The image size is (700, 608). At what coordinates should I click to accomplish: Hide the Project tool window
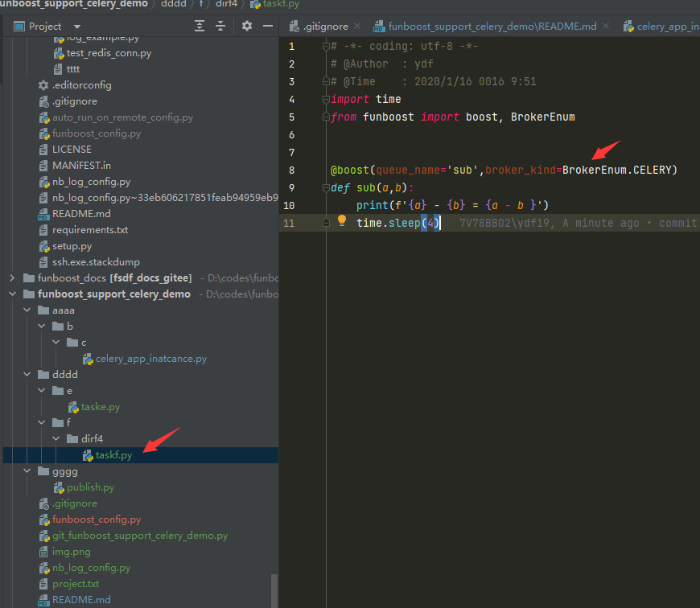268,27
